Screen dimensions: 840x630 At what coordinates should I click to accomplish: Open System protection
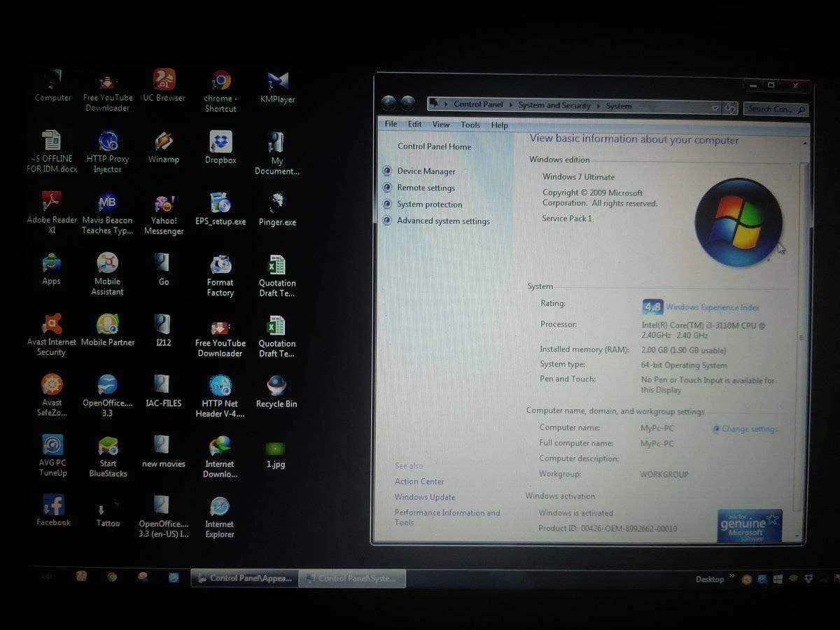tap(430, 204)
